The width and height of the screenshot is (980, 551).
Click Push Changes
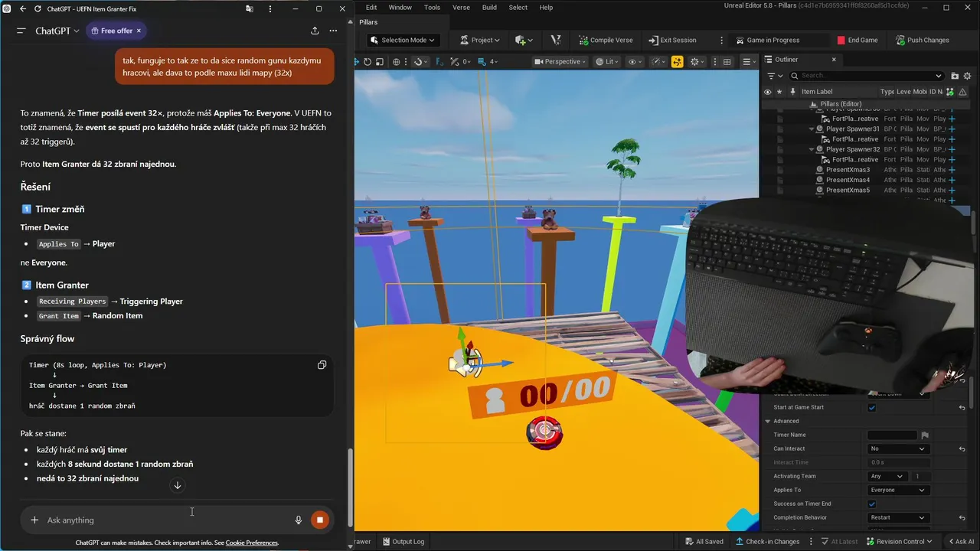(x=922, y=40)
